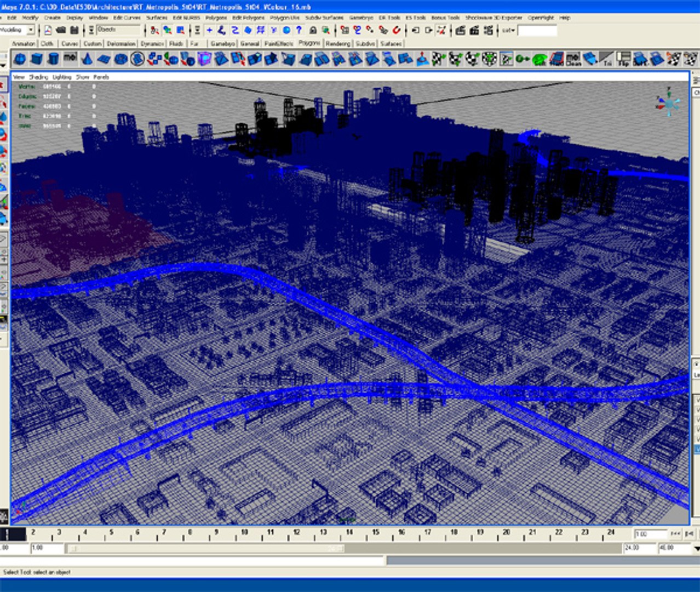Screen dimensions: 700x592
Task: Toggle the blue plus handles selection mask
Action: [x=209, y=30]
